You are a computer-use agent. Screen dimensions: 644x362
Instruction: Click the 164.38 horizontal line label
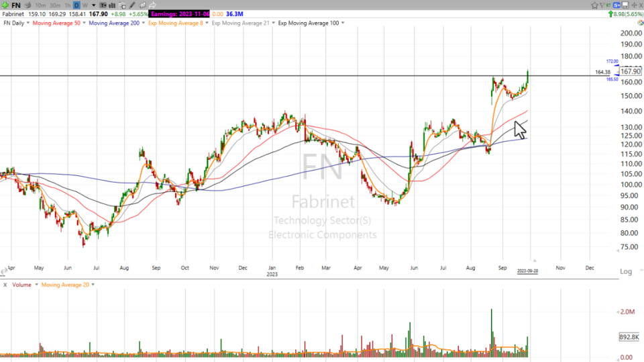602,72
